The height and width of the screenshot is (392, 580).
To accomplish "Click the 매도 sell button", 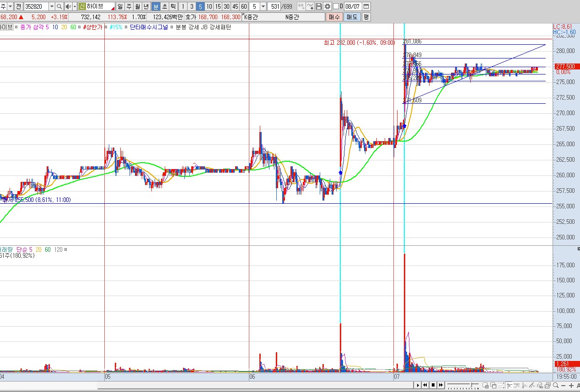I will [x=352, y=17].
